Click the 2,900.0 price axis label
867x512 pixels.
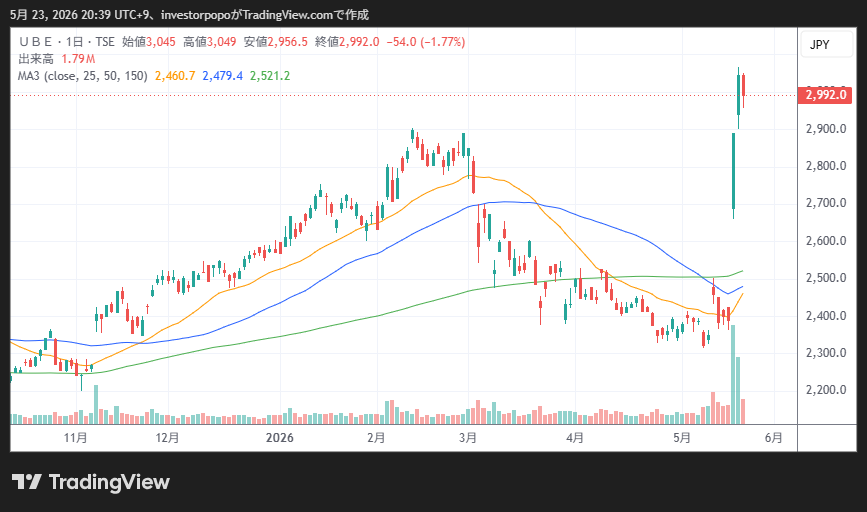826,129
